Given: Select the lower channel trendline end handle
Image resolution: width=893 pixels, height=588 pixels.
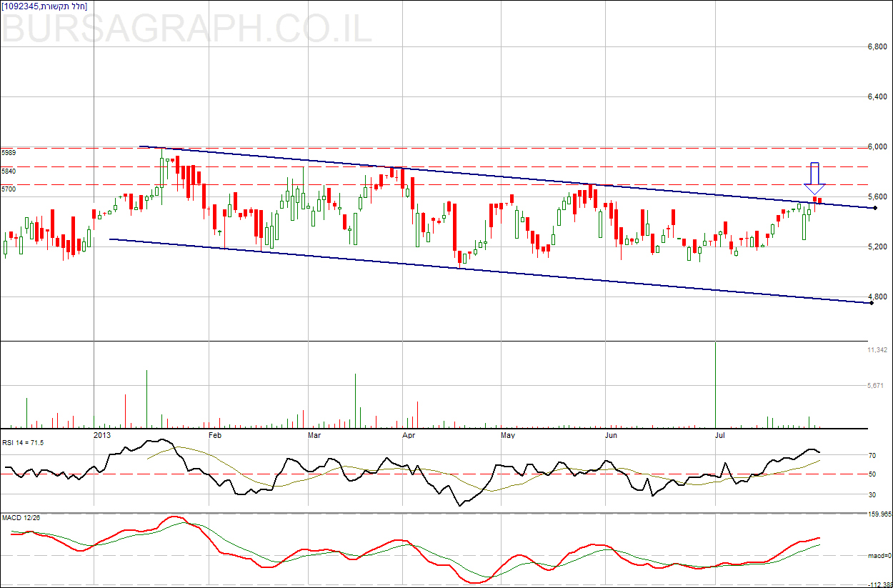Looking at the screenshot, I should 871,303.
